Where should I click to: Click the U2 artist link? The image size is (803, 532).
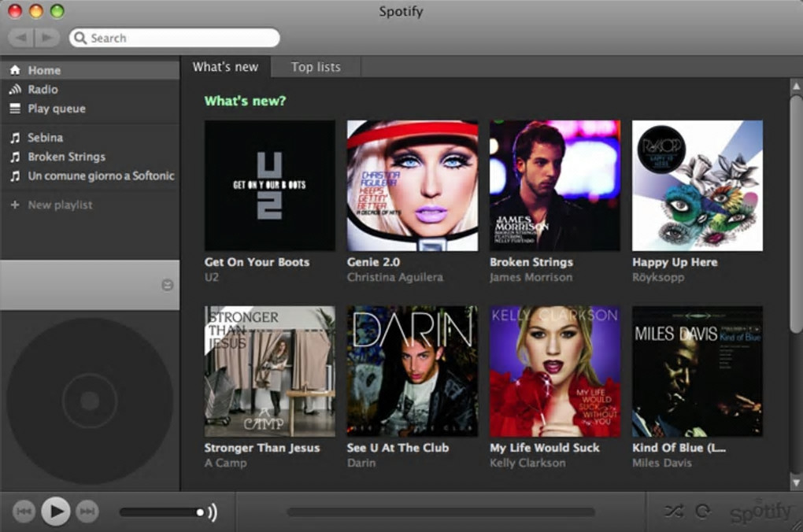click(212, 278)
